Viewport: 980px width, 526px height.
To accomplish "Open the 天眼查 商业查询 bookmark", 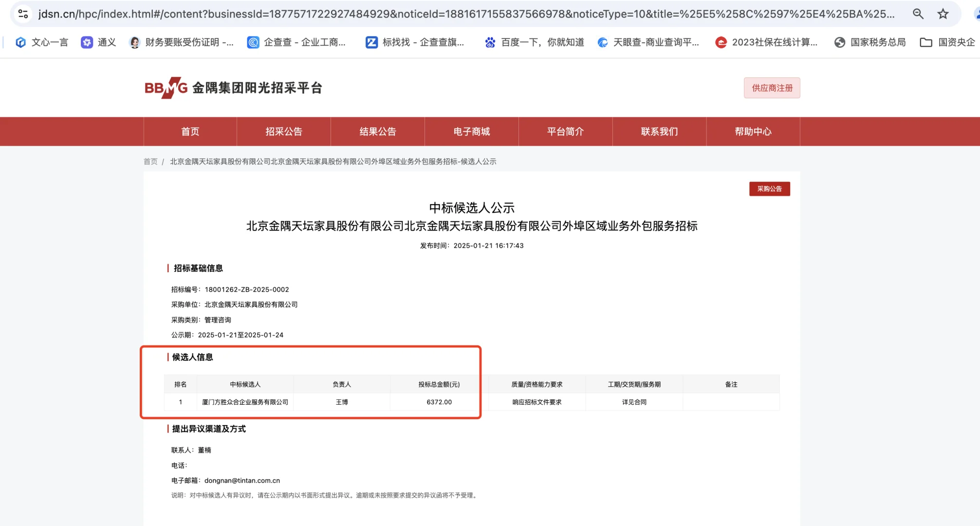I will (x=649, y=42).
